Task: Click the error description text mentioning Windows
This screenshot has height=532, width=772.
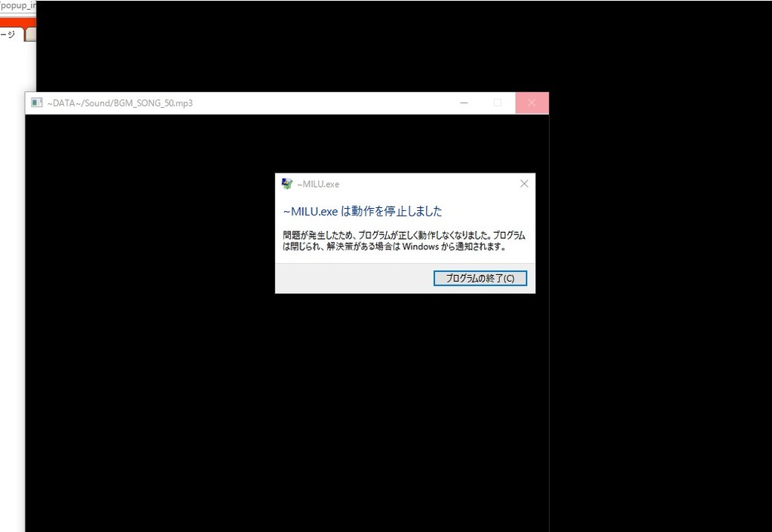Action: pos(404,240)
